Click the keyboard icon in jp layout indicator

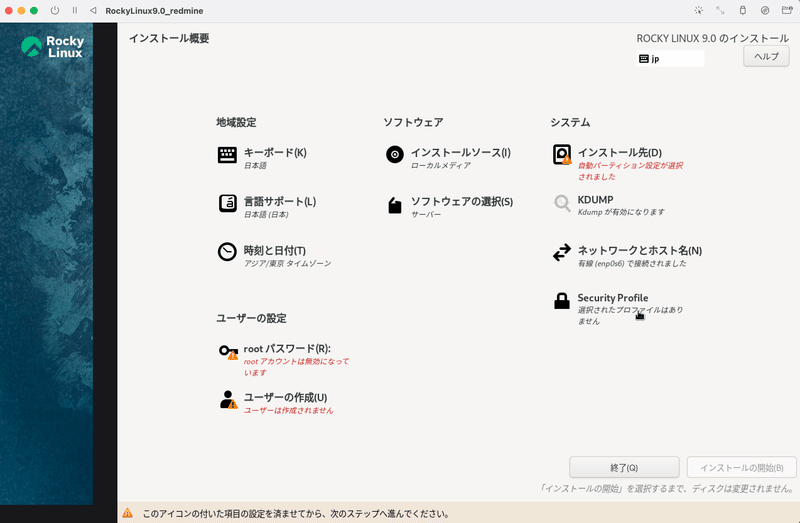(x=644, y=59)
